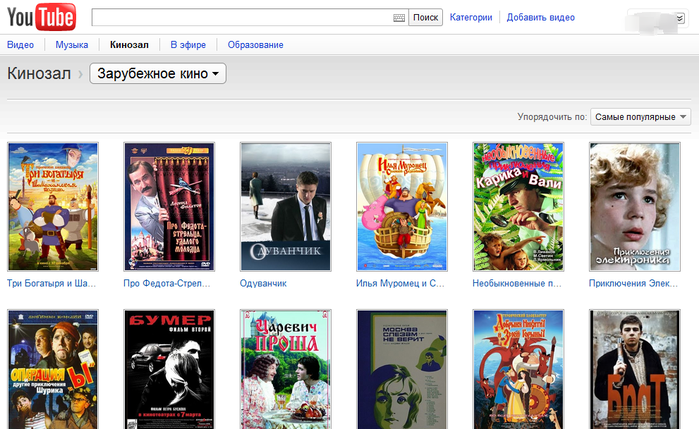The height and width of the screenshot is (429, 699).
Task: Open the Операция Ы poster thumbnail
Action: (53, 369)
